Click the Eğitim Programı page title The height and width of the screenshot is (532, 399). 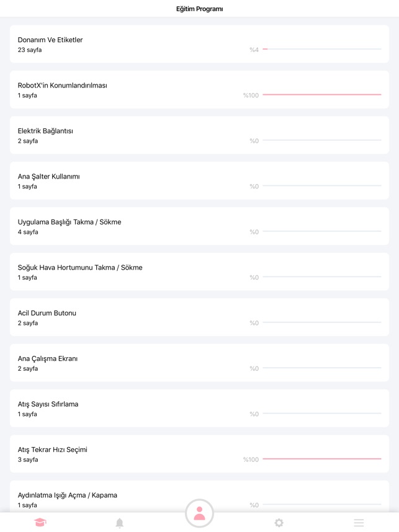coord(199,9)
